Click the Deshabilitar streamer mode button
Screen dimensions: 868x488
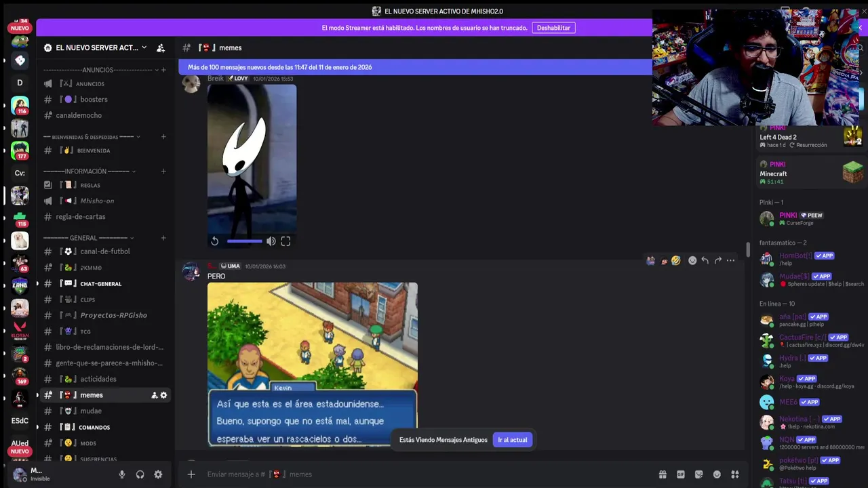[553, 28]
